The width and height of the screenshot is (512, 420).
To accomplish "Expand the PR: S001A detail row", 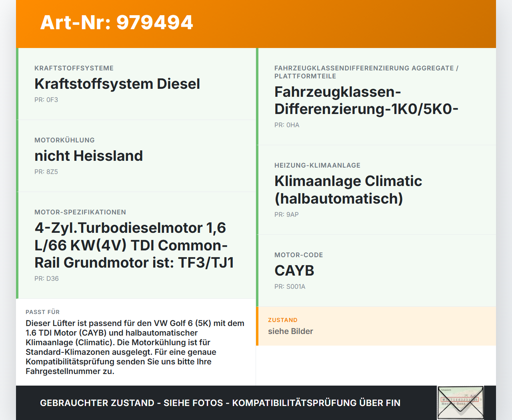I will [x=290, y=286].
